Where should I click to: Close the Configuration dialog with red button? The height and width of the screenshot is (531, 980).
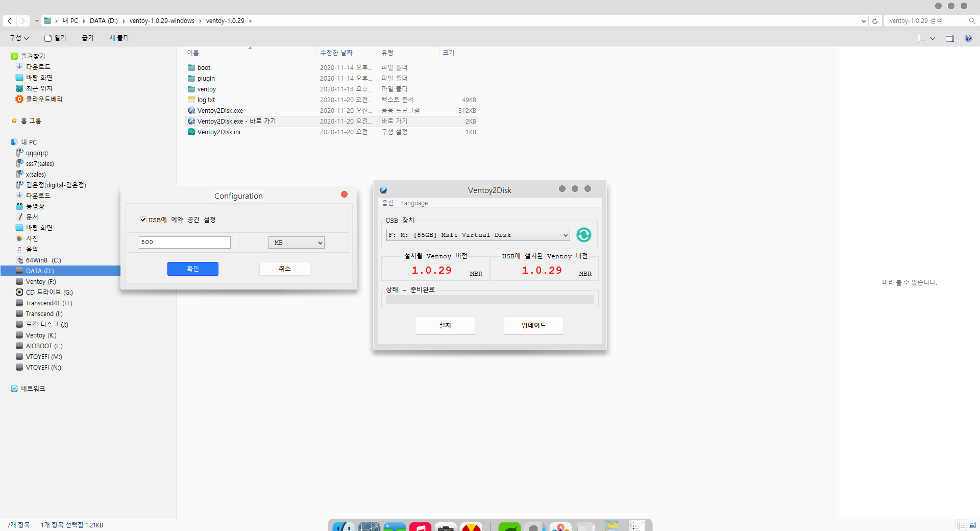point(344,195)
